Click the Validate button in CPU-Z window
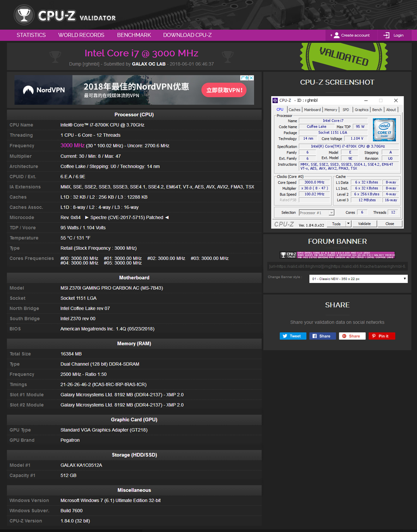 tap(364, 224)
